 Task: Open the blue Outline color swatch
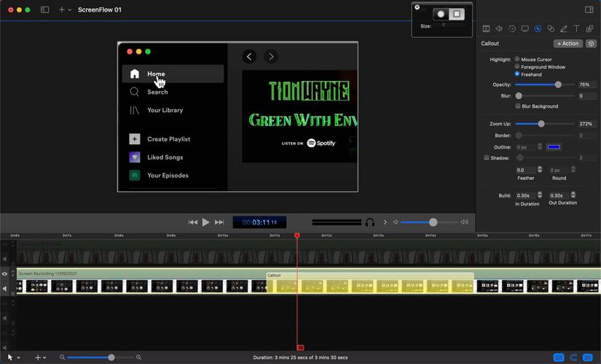554,147
